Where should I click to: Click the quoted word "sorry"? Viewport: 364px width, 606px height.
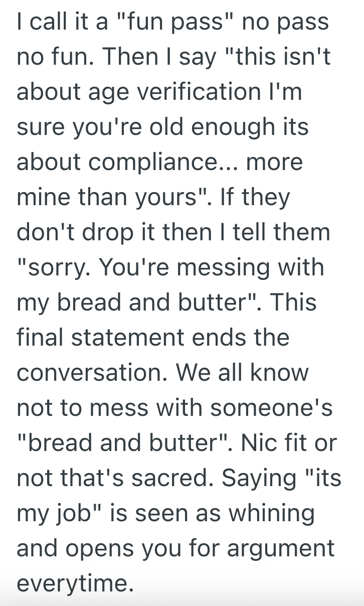tap(52, 268)
